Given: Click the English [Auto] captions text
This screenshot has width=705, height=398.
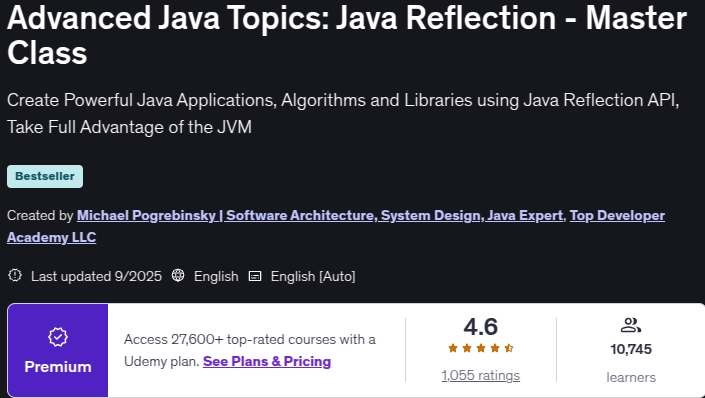Looking at the screenshot, I should [x=313, y=276].
